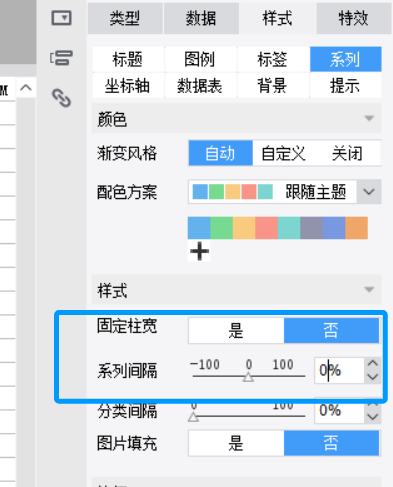Pick the green color swatch
The width and height of the screenshot is (393, 487).
[222, 228]
